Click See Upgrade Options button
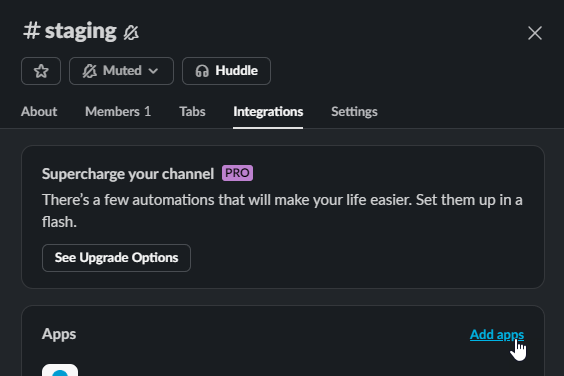 click(x=116, y=258)
